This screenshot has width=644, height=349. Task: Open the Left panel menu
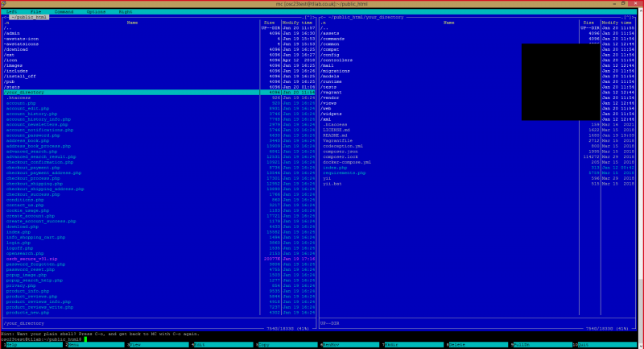(12, 12)
